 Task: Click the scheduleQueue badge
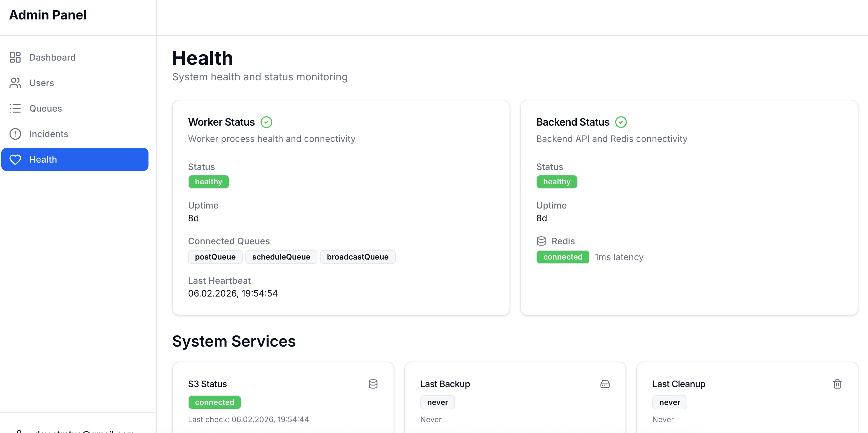tap(281, 257)
